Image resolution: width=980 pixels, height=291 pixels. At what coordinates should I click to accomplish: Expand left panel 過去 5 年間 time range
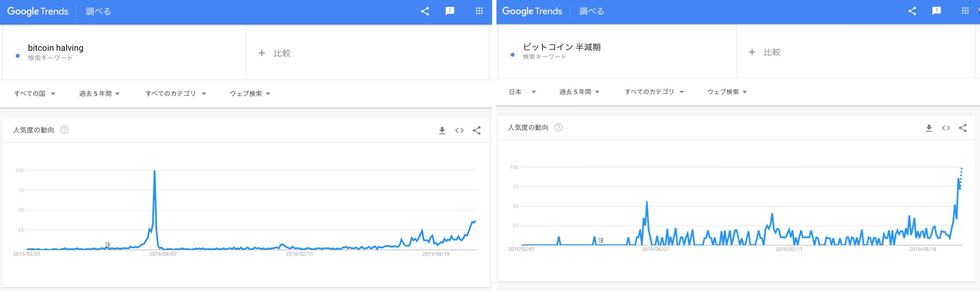pyautogui.click(x=99, y=93)
